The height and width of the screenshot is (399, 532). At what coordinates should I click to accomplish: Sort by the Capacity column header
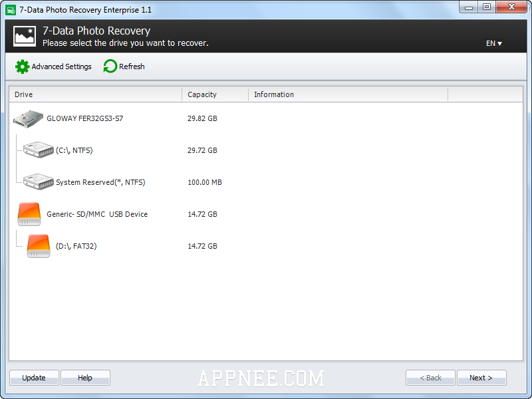pyautogui.click(x=215, y=94)
